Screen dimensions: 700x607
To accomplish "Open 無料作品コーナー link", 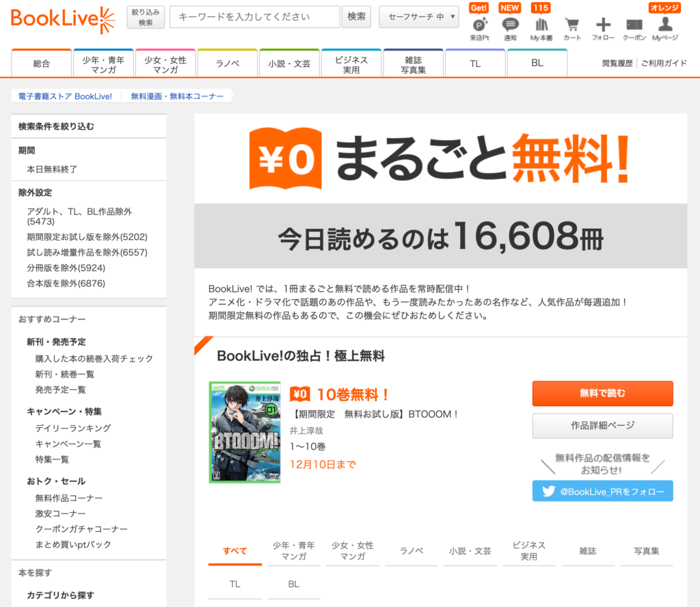I will click(x=69, y=498).
